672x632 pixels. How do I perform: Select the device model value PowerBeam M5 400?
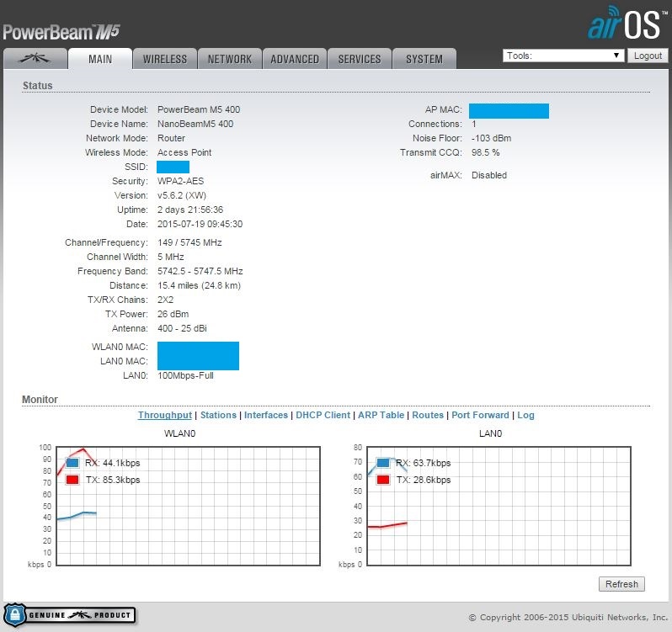[x=199, y=109]
